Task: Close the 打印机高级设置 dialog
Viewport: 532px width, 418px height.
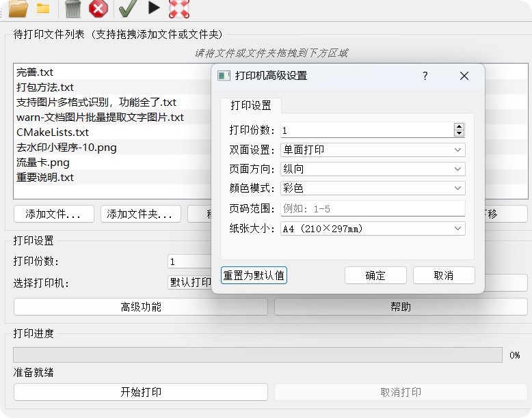Action: point(464,76)
